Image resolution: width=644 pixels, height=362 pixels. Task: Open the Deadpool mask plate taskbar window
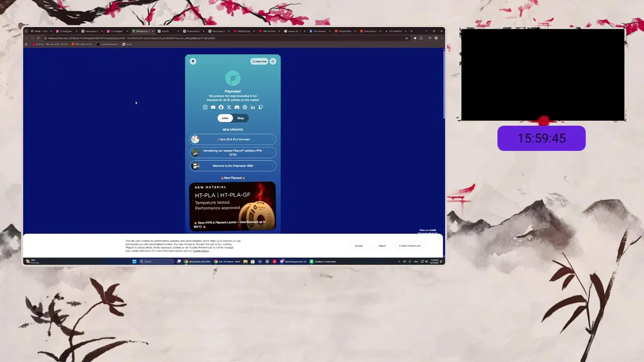pos(323,261)
